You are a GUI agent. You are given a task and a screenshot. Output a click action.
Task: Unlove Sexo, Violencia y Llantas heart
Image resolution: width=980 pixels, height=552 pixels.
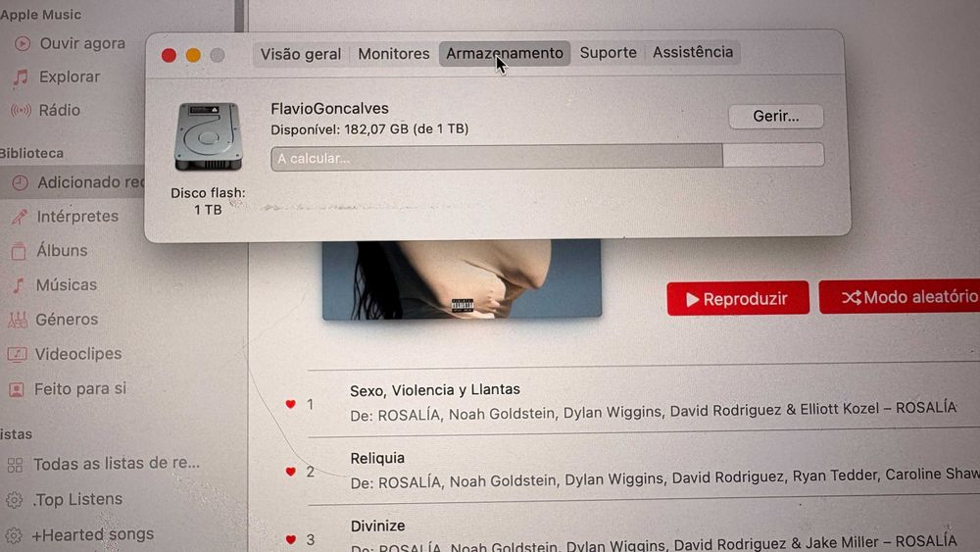[291, 404]
